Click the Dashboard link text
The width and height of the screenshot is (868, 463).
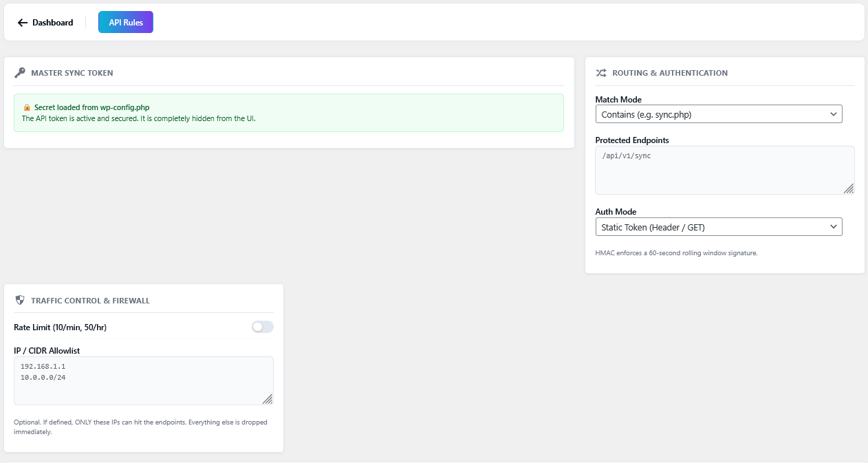click(52, 23)
